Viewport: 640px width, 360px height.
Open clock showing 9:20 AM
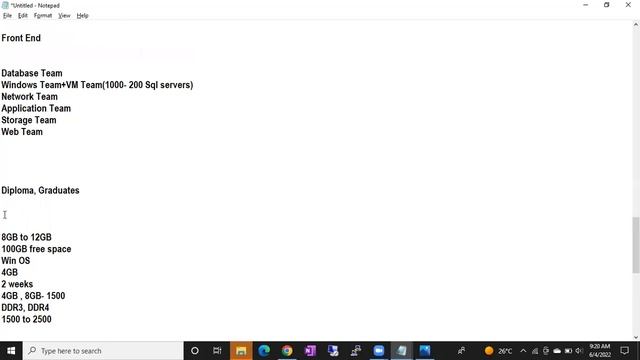click(x=599, y=351)
